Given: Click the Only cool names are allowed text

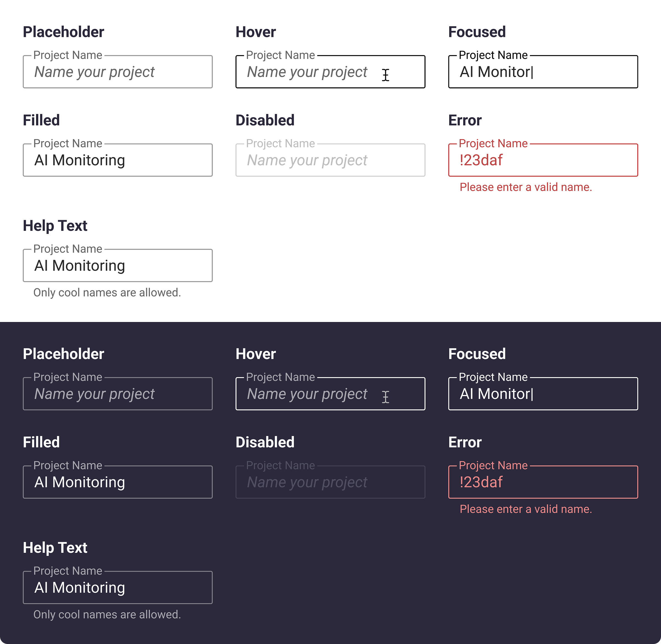Looking at the screenshot, I should tap(107, 292).
